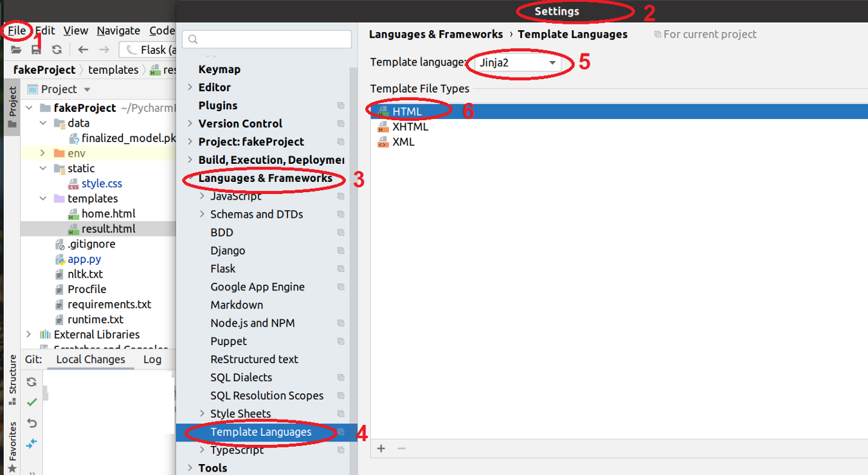Open the Template language Jinja2 dropdown

click(x=518, y=63)
